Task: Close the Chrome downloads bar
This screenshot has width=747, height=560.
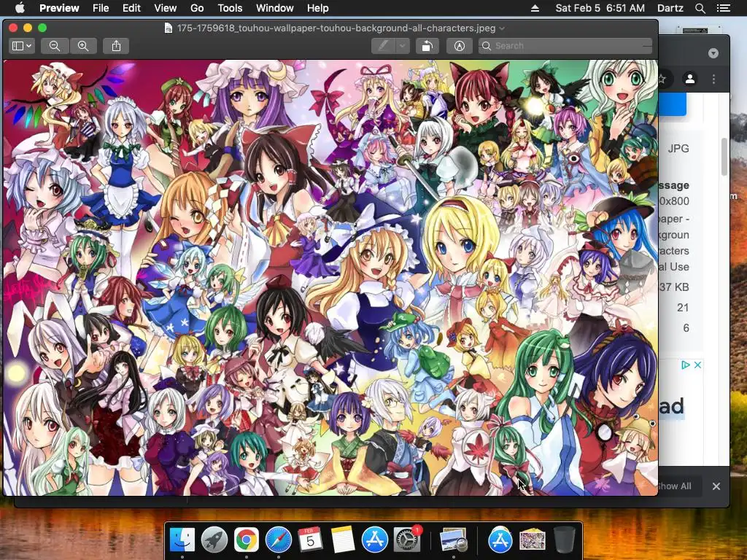Action: [716, 486]
